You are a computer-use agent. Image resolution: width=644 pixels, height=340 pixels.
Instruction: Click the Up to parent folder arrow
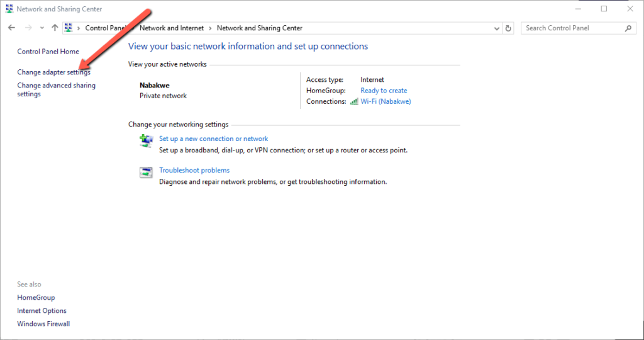pos(55,28)
